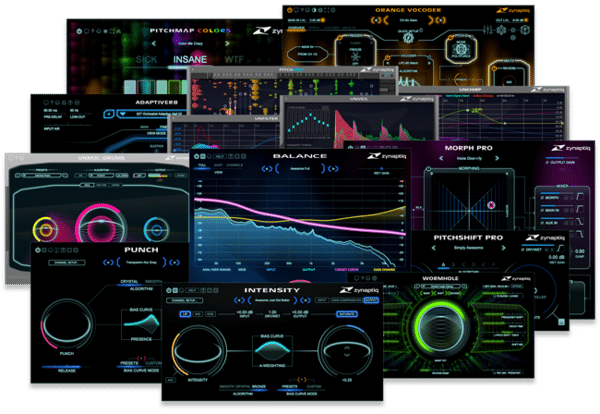Switch to FULL view in Balance
The height and width of the screenshot is (414, 600).
pyautogui.click(x=202, y=165)
